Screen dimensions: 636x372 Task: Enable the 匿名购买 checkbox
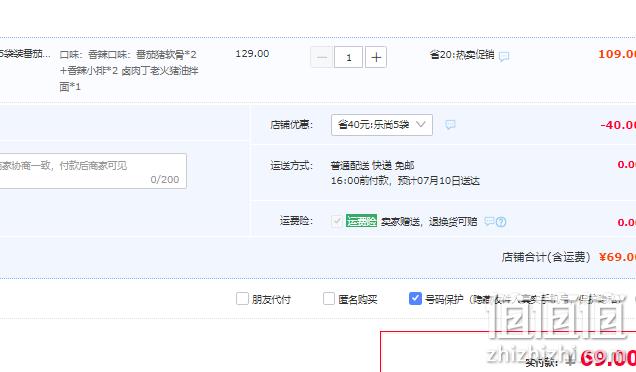click(x=329, y=299)
